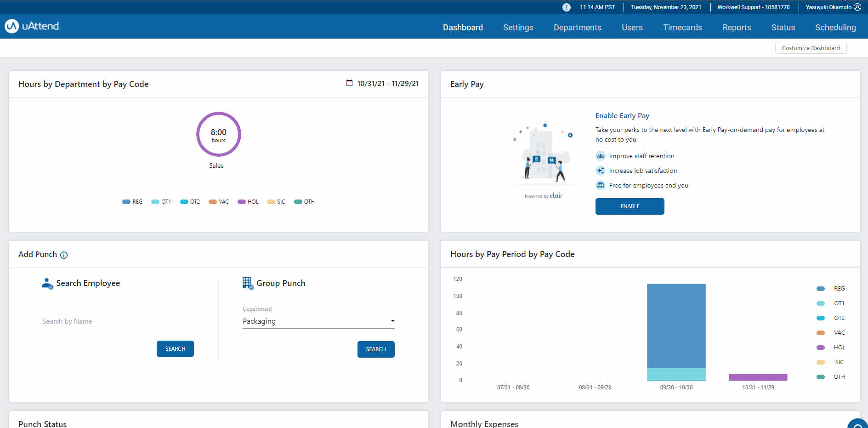Click the Improve staff retention icon
868x428 pixels.
click(x=600, y=156)
